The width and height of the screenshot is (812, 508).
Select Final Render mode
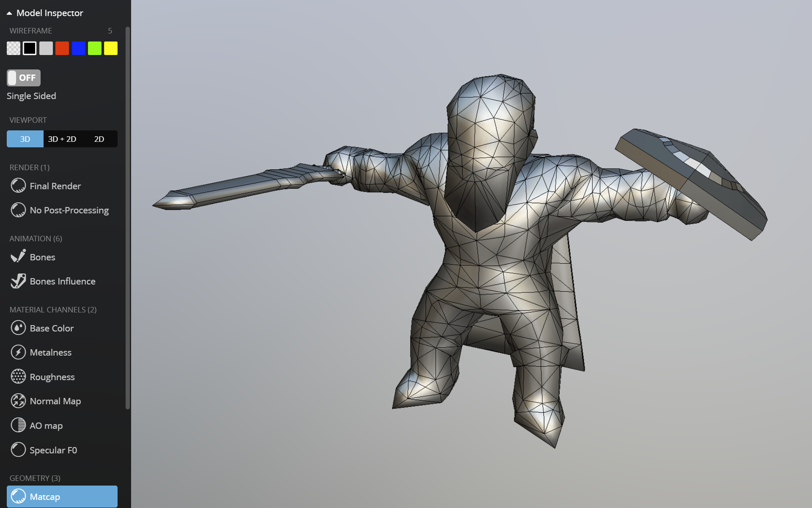tap(55, 186)
